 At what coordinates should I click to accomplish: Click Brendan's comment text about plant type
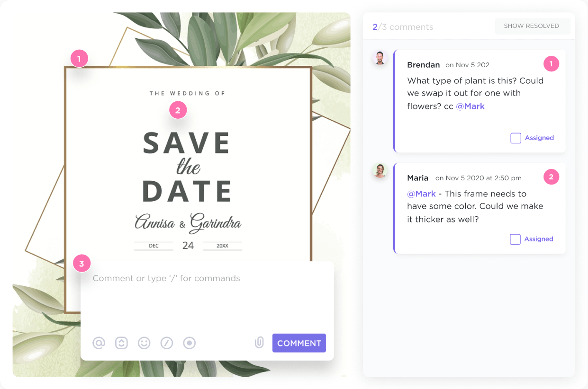475,93
